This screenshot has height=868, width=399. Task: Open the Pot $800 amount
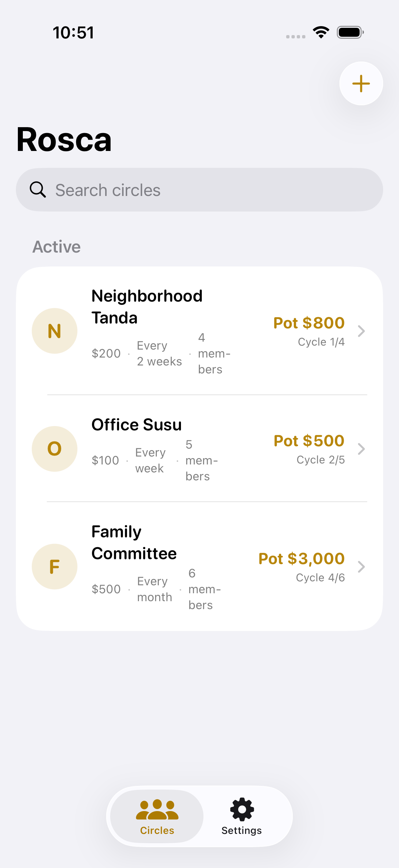tap(309, 323)
